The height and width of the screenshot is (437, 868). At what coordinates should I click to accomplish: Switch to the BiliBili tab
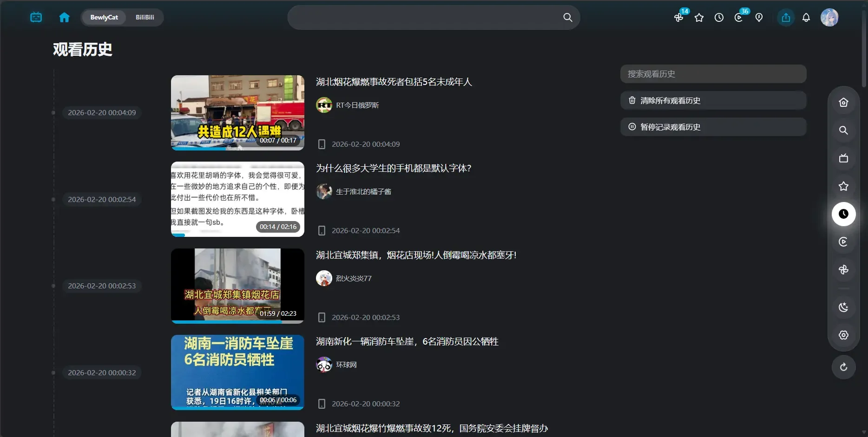145,17
